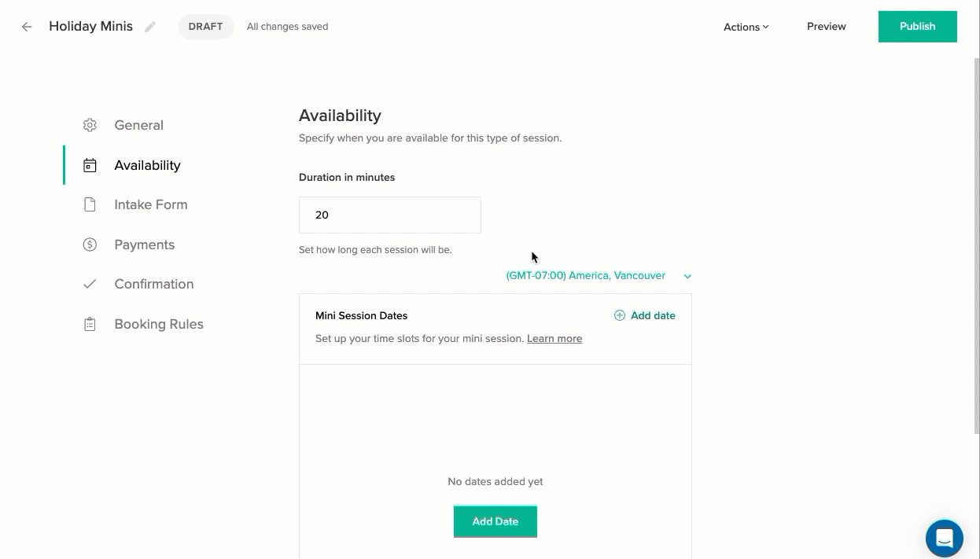980x559 pixels.
Task: Click the Booking Rules clipboard icon
Action: click(90, 324)
